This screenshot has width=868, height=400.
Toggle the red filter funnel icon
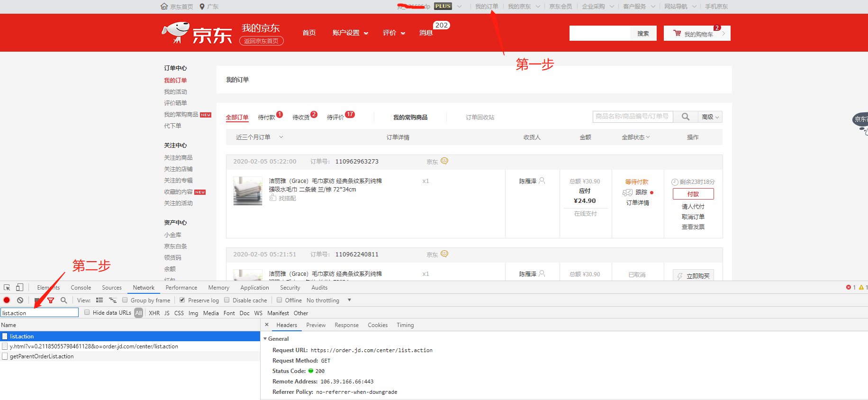click(51, 300)
